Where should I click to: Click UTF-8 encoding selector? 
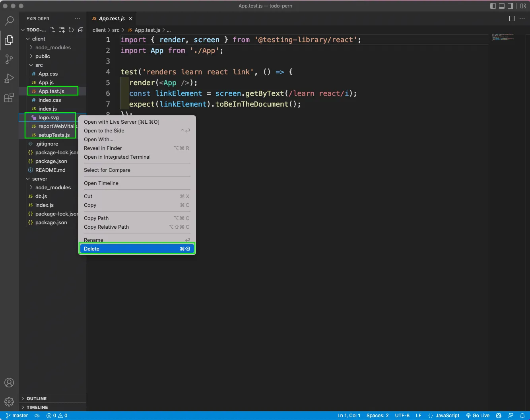[x=402, y=416]
